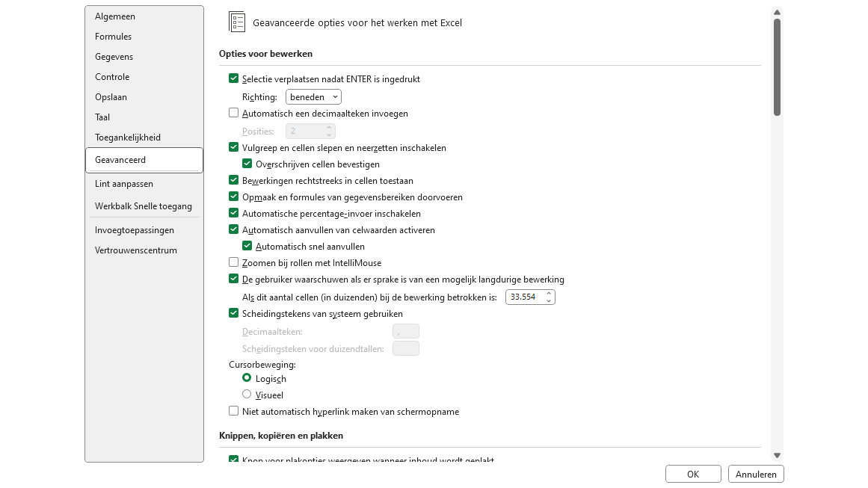868x488 pixels.
Task: Enable Automatisch een decimaalteken invoegen
Action: click(234, 113)
